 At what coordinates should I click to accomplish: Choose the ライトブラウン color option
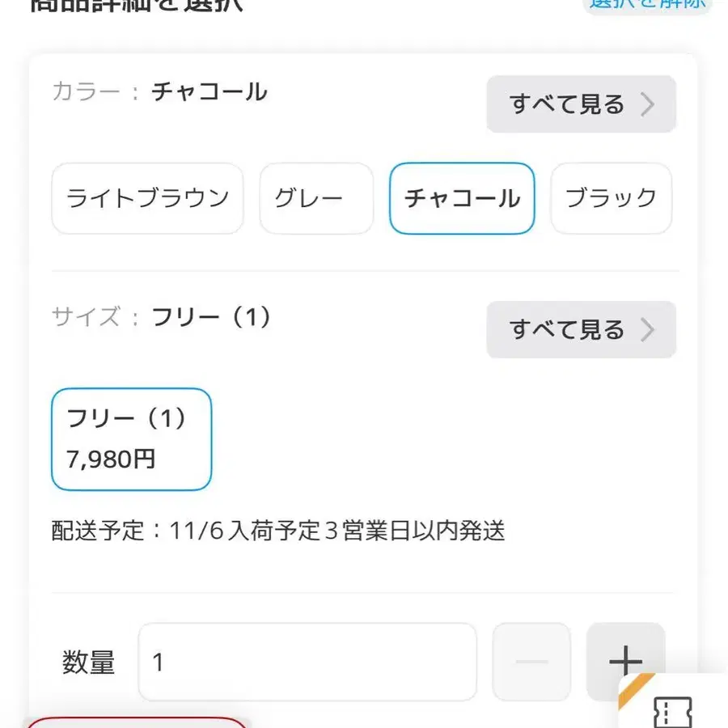pos(146,198)
